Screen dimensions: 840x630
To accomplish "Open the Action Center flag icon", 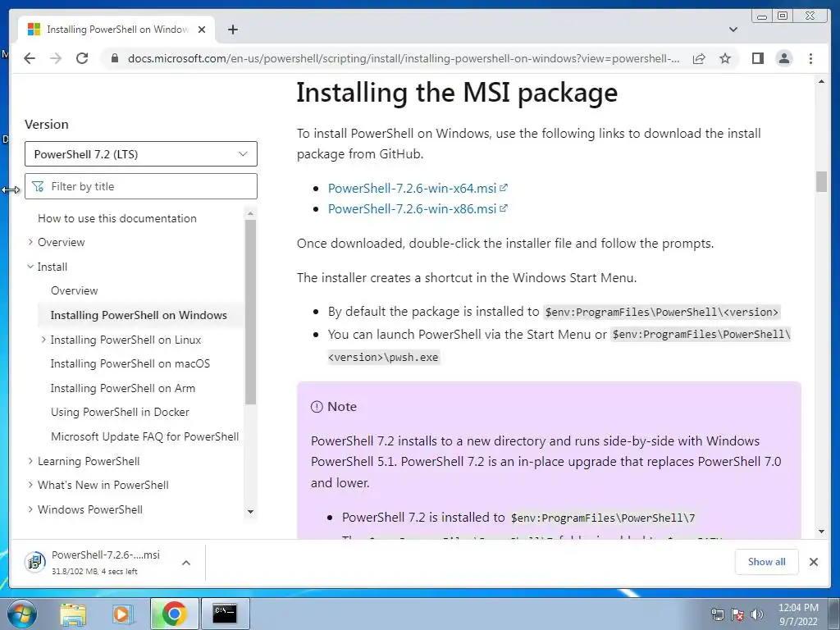I will tap(737, 614).
